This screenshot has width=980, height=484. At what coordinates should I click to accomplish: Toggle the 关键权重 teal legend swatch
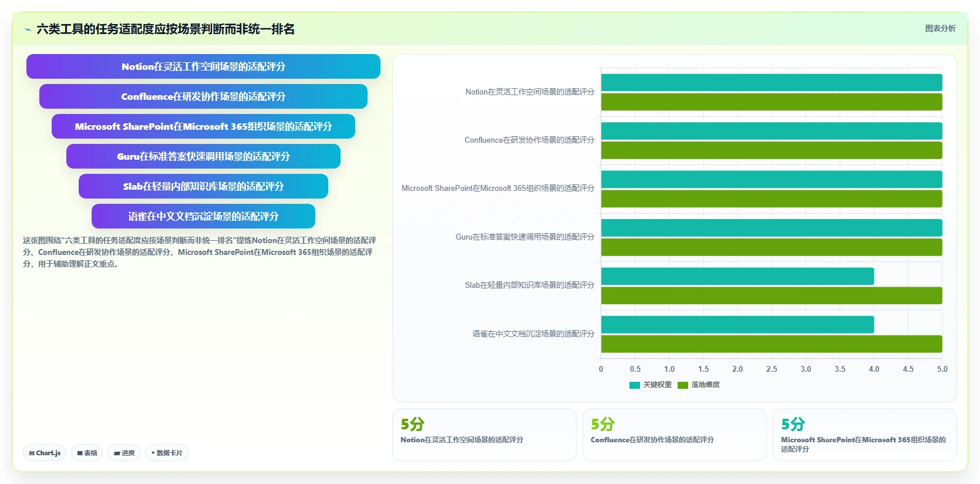pos(634,385)
